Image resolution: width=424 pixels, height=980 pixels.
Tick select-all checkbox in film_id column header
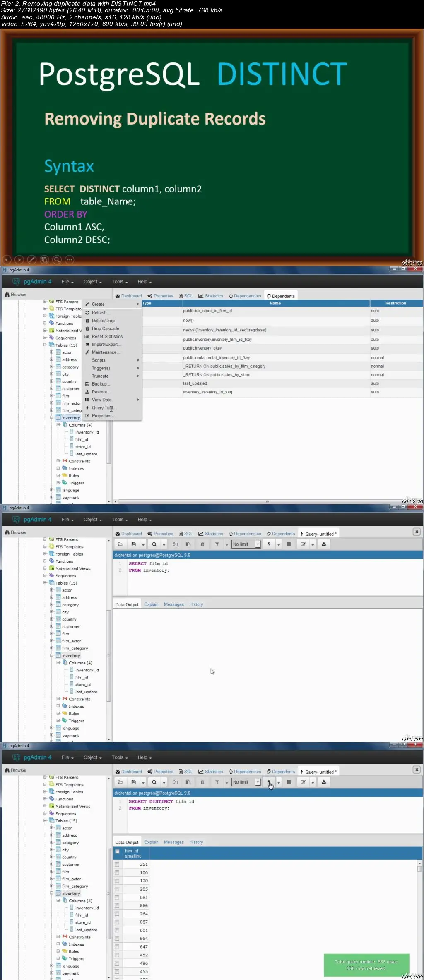117,852
